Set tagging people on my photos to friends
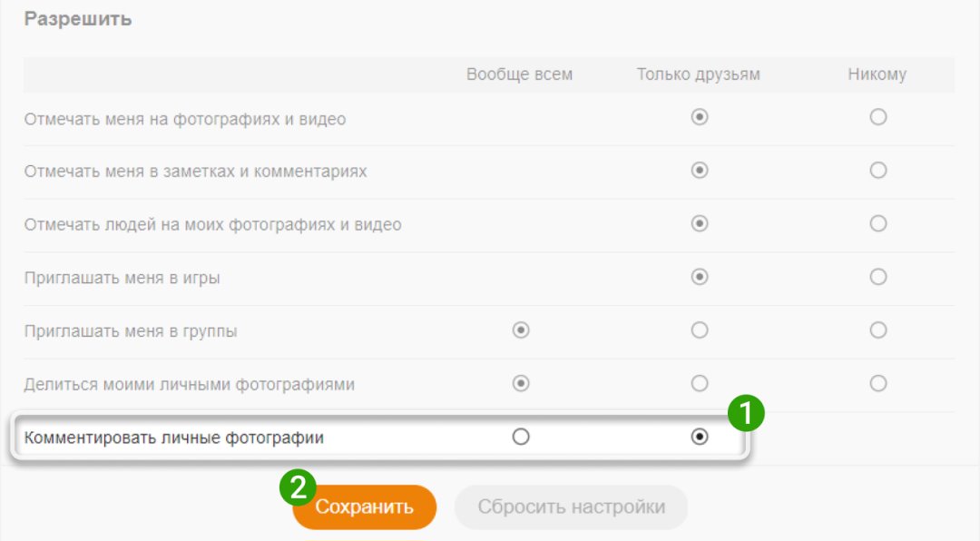This screenshot has width=980, height=541. pyautogui.click(x=699, y=223)
